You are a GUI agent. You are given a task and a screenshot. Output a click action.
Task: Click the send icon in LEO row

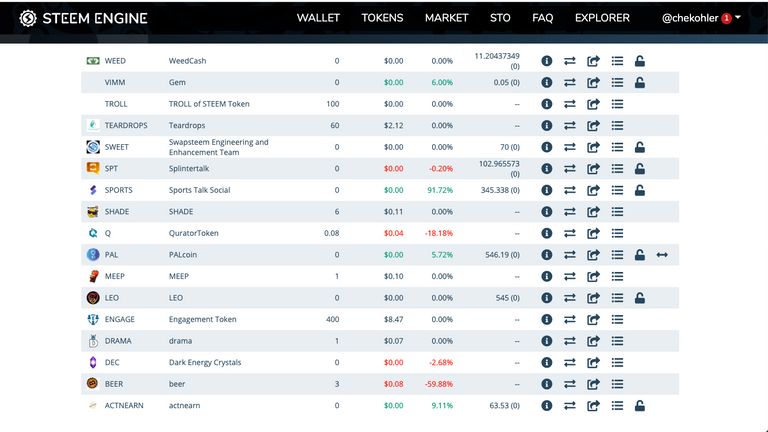click(x=593, y=298)
